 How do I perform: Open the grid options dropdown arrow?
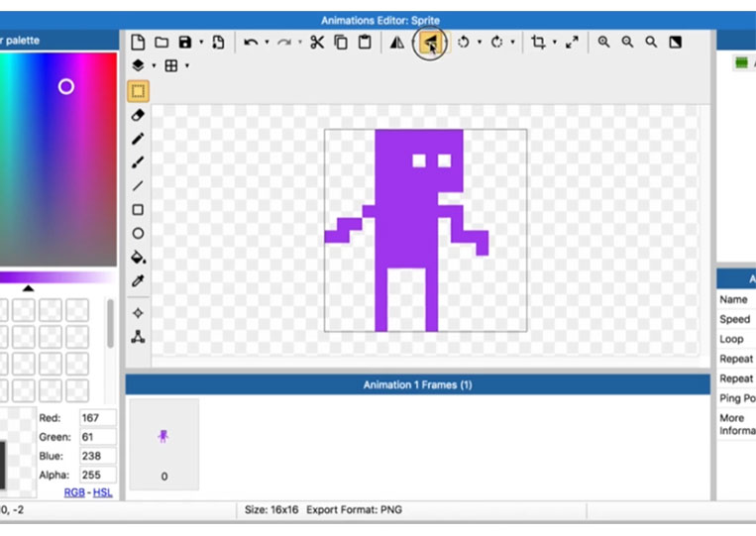pyautogui.click(x=187, y=65)
